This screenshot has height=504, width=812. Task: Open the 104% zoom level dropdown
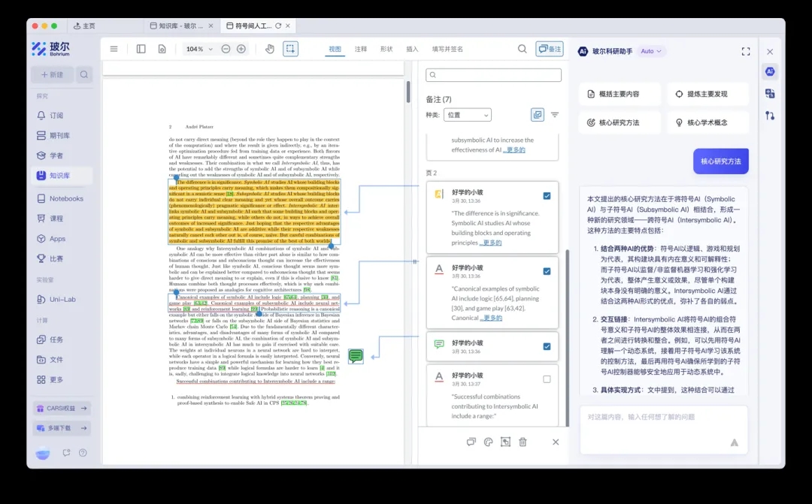point(198,49)
